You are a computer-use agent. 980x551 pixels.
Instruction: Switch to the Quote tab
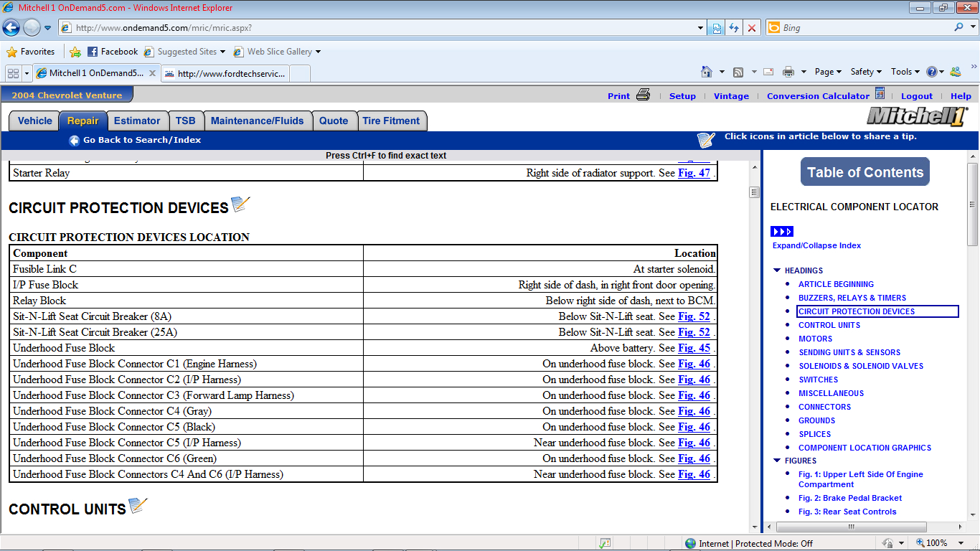coord(334,121)
